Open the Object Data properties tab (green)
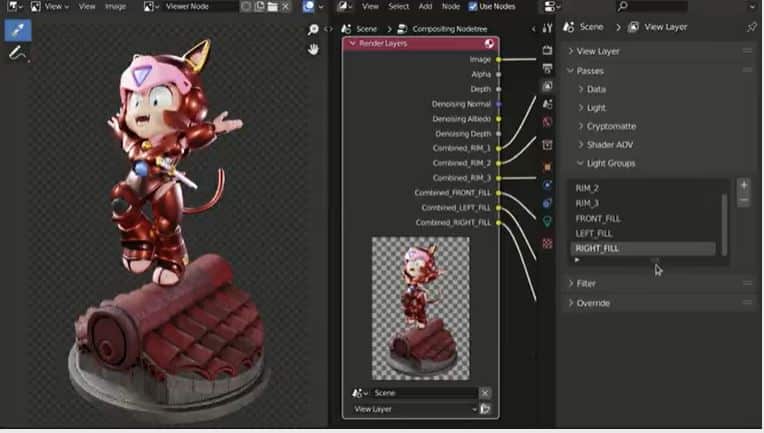764x433 pixels. point(547,222)
